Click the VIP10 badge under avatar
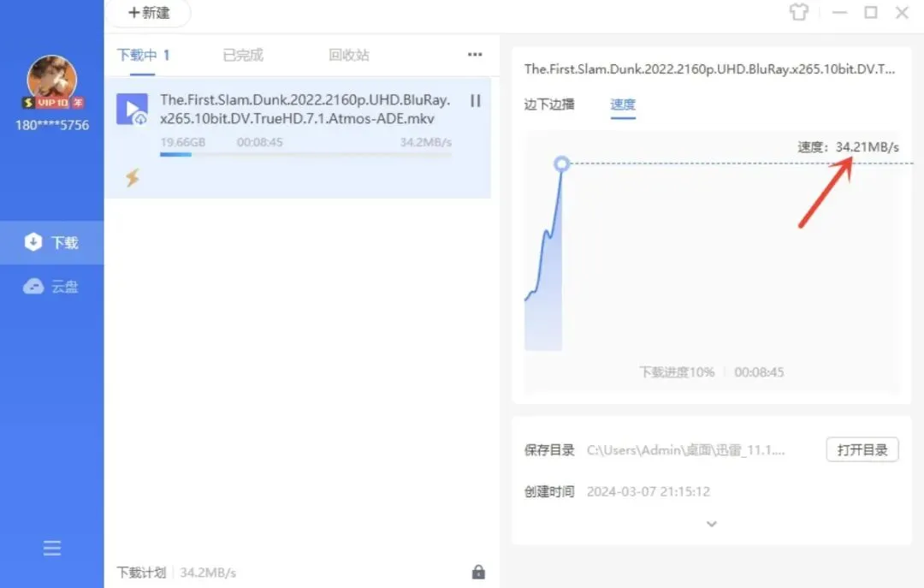The height and width of the screenshot is (588, 924). click(52, 103)
